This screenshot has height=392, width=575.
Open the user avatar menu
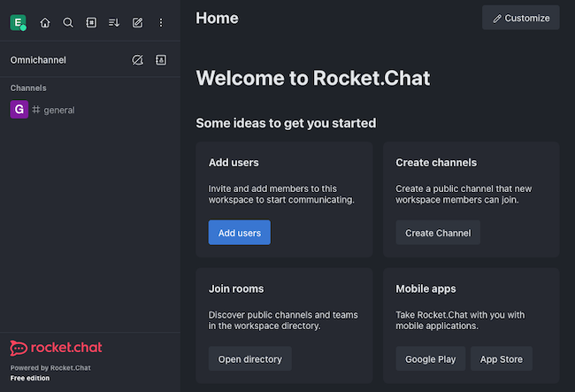[x=18, y=22]
